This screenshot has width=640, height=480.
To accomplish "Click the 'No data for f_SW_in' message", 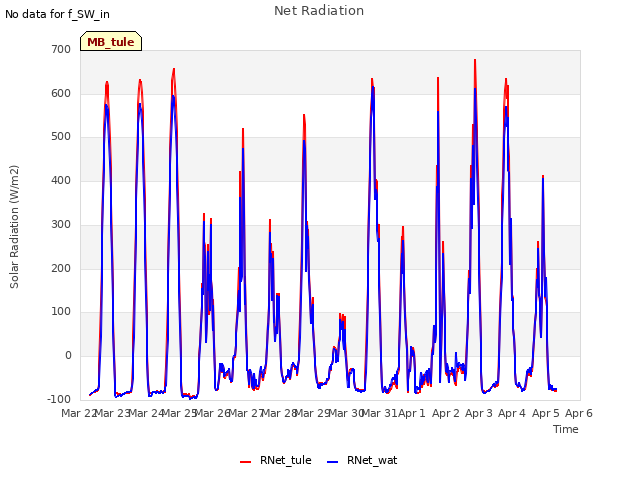I will [x=57, y=14].
